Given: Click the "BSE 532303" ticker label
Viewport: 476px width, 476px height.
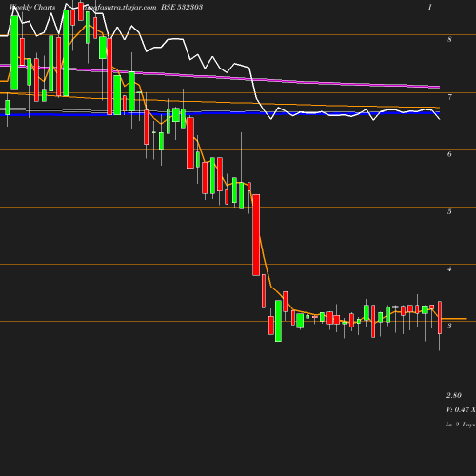Looking at the screenshot, I should click(182, 7).
